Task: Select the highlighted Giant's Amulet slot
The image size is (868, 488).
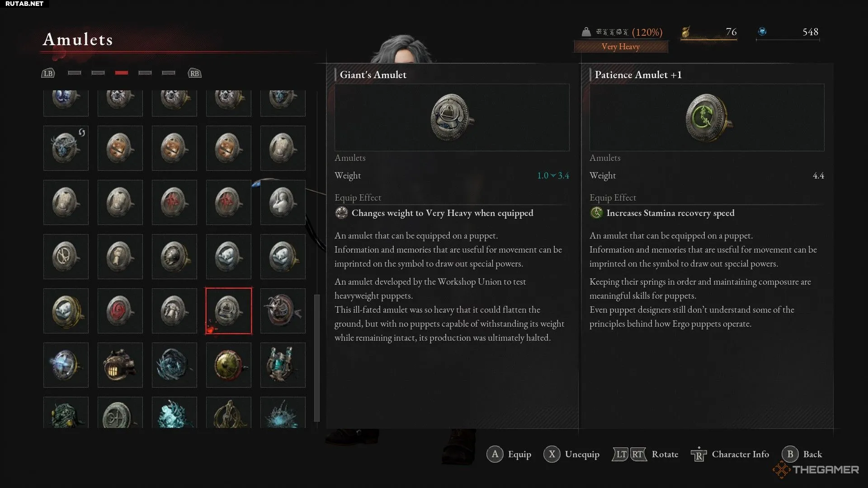Action: pyautogui.click(x=228, y=311)
